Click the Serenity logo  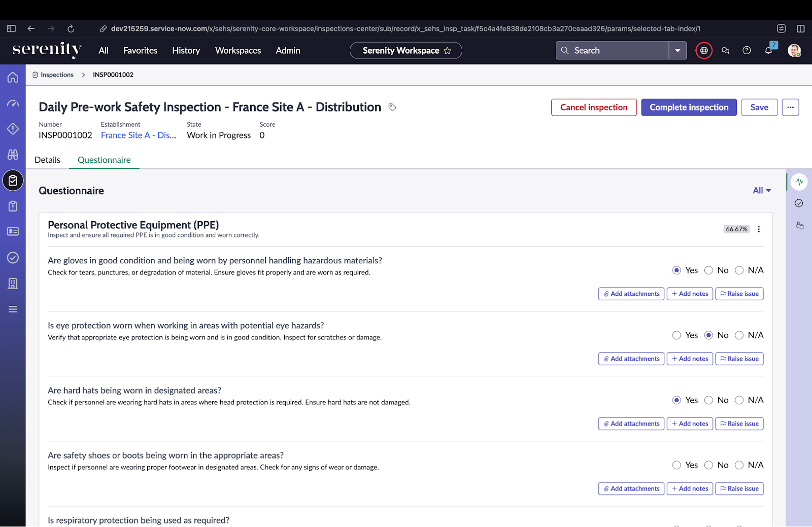pos(47,50)
